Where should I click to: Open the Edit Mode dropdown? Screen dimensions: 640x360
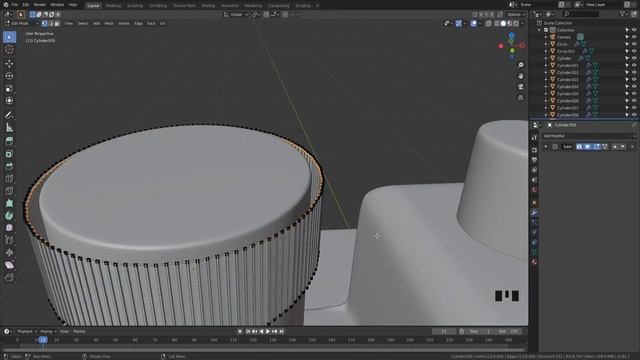pyautogui.click(x=21, y=23)
